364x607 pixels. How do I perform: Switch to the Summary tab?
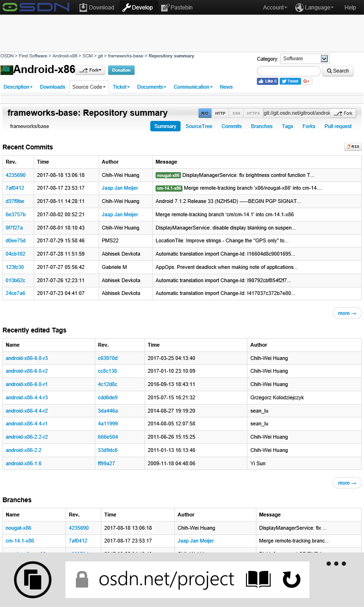[x=165, y=126]
